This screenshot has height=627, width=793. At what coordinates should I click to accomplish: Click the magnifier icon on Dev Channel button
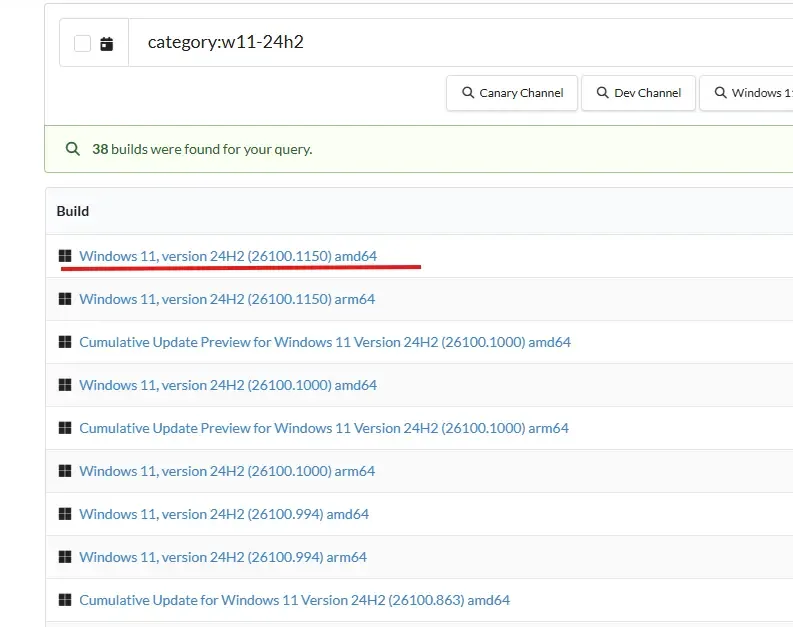[602, 93]
